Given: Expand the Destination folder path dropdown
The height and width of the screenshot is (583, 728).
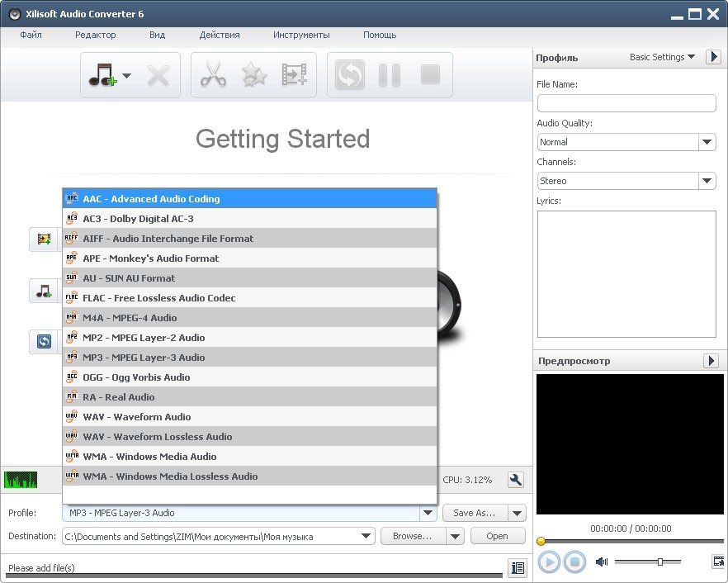Looking at the screenshot, I should 366,536.
